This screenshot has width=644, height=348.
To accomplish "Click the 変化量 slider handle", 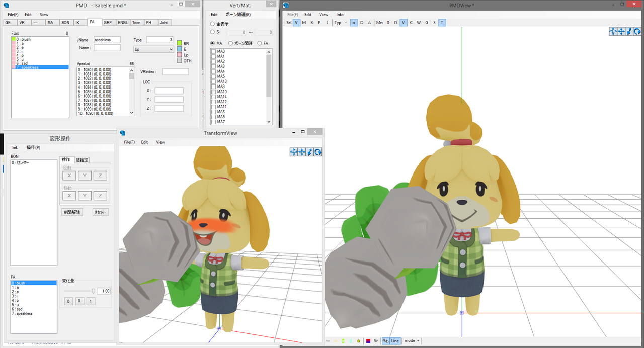I will [x=93, y=291].
